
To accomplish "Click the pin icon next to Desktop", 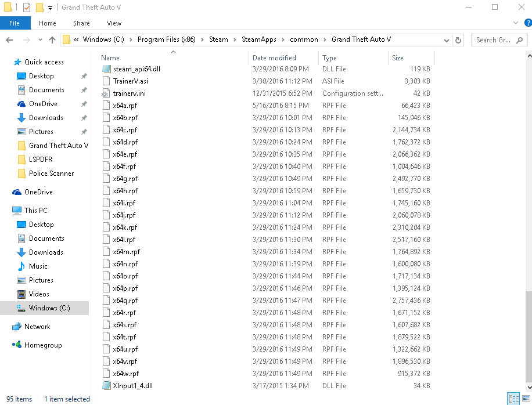I will click(84, 76).
